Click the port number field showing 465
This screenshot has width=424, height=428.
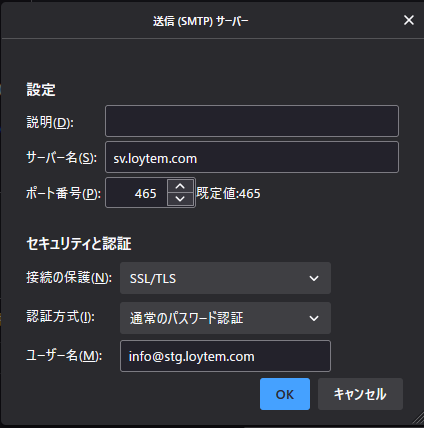(x=137, y=193)
